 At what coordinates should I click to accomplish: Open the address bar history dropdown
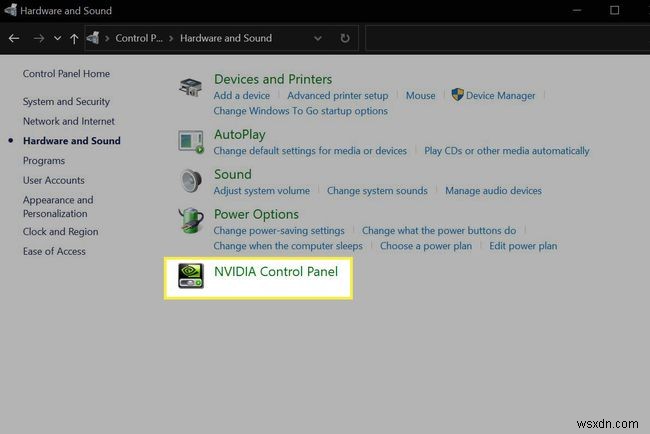[x=318, y=38]
